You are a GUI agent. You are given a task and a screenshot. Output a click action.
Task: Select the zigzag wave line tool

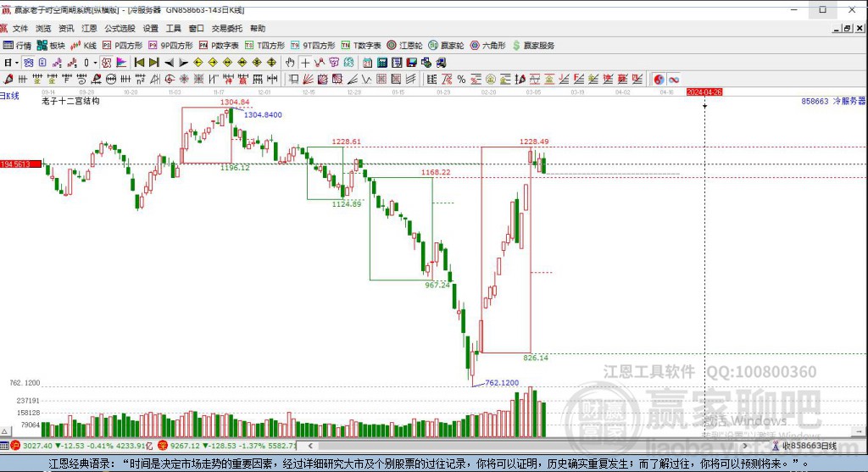(x=366, y=79)
